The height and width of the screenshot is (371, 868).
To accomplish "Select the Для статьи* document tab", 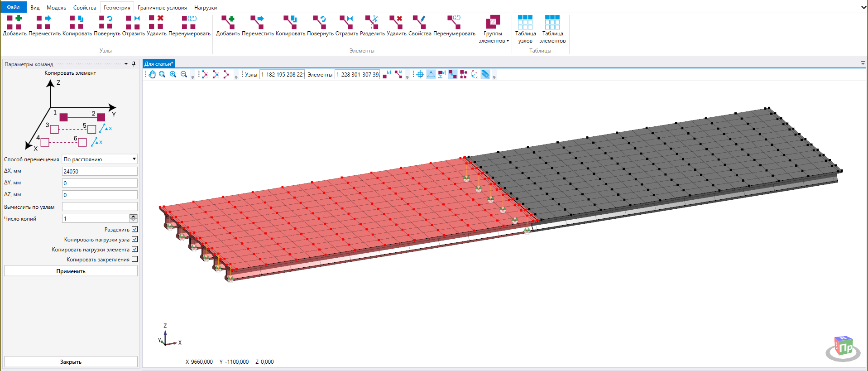I will [158, 64].
